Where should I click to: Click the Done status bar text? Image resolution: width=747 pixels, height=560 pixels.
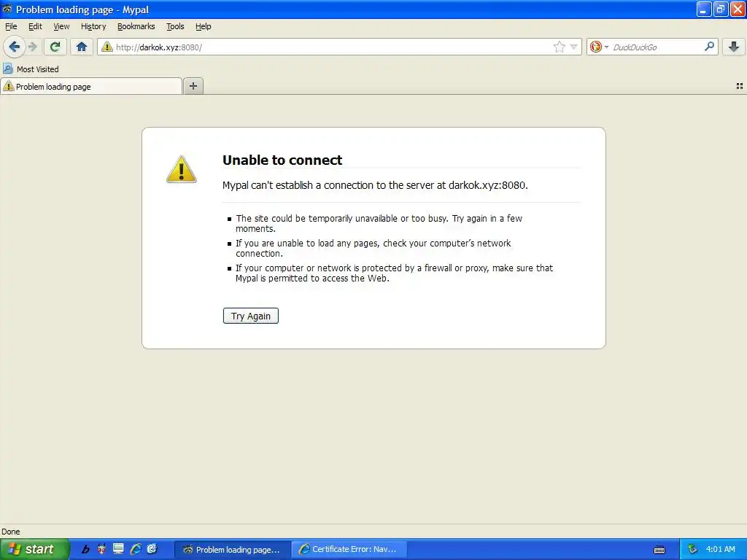coord(10,532)
